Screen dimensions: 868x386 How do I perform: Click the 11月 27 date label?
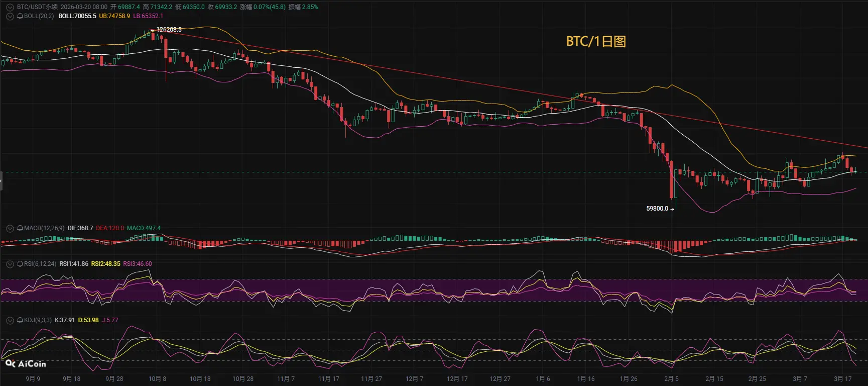click(371, 379)
